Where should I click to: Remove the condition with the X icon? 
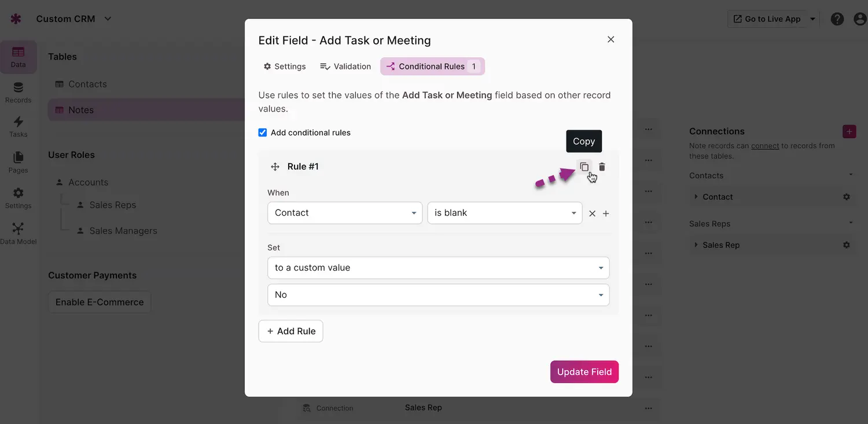tap(592, 213)
